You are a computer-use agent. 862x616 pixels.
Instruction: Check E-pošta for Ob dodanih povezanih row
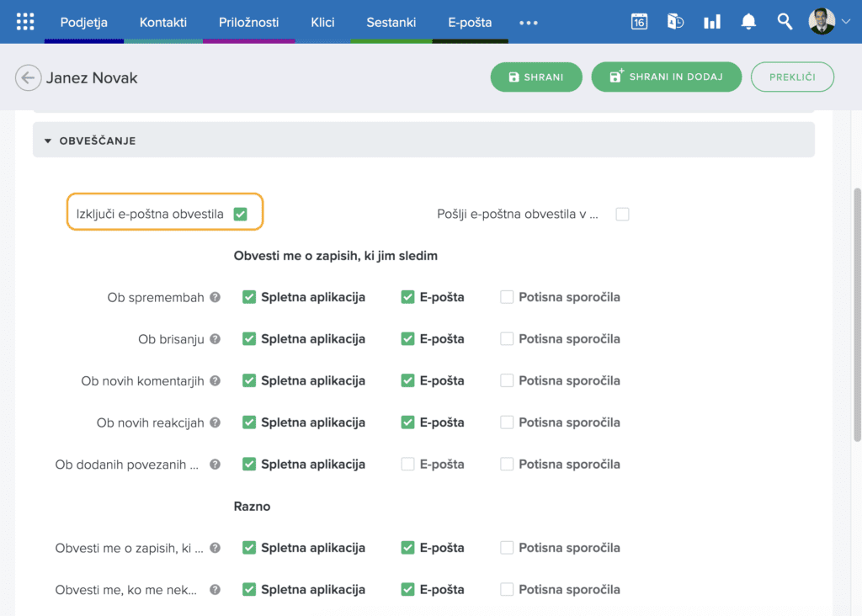point(408,464)
